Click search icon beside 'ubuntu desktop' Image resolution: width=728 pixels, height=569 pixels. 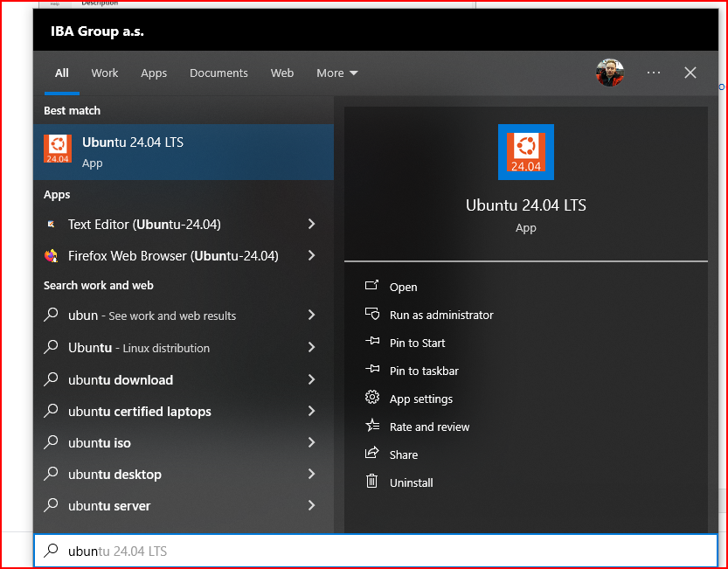51,474
